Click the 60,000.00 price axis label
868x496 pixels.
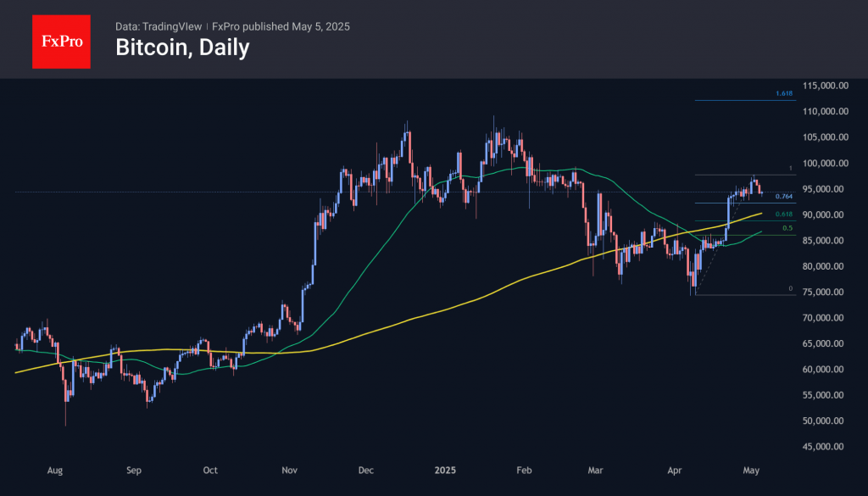[x=827, y=370]
